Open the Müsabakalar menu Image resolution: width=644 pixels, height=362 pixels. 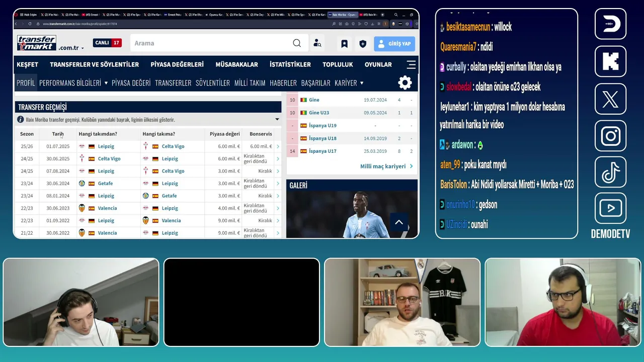[x=236, y=64]
